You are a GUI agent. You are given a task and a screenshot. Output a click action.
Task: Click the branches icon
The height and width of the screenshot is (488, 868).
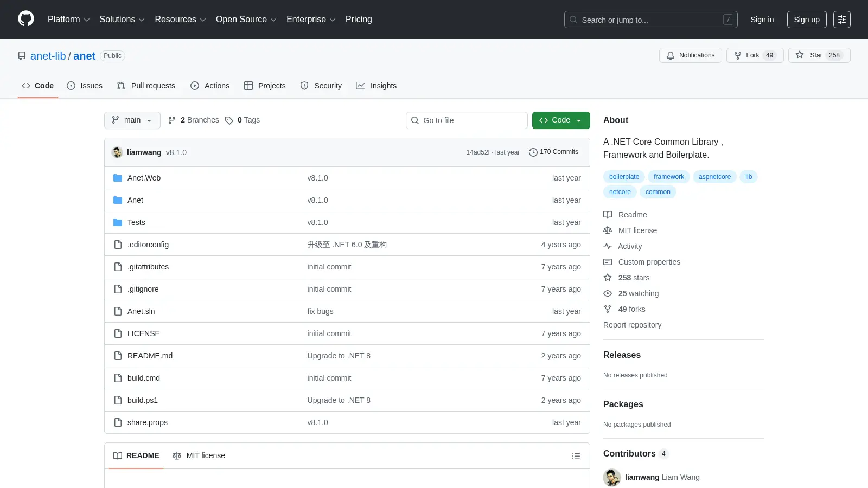coord(172,120)
